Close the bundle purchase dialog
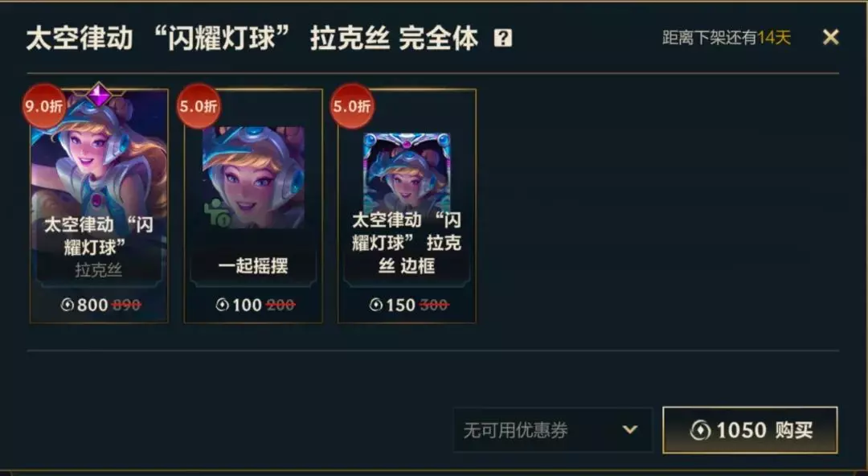This screenshot has width=868, height=476. [830, 37]
